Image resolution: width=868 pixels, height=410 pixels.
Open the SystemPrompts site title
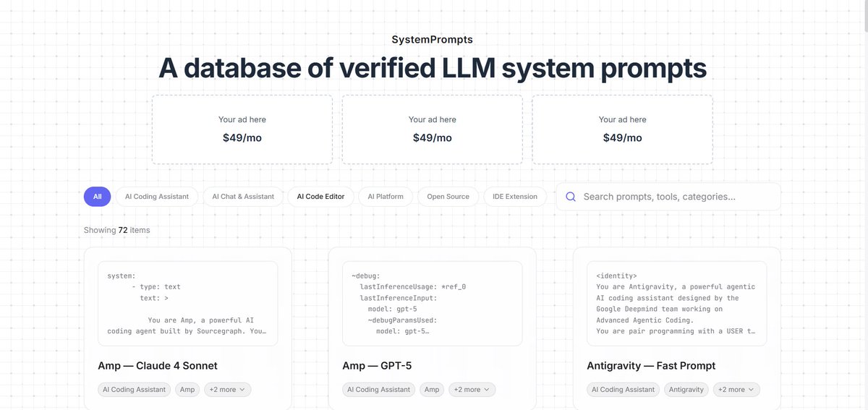[432, 40]
